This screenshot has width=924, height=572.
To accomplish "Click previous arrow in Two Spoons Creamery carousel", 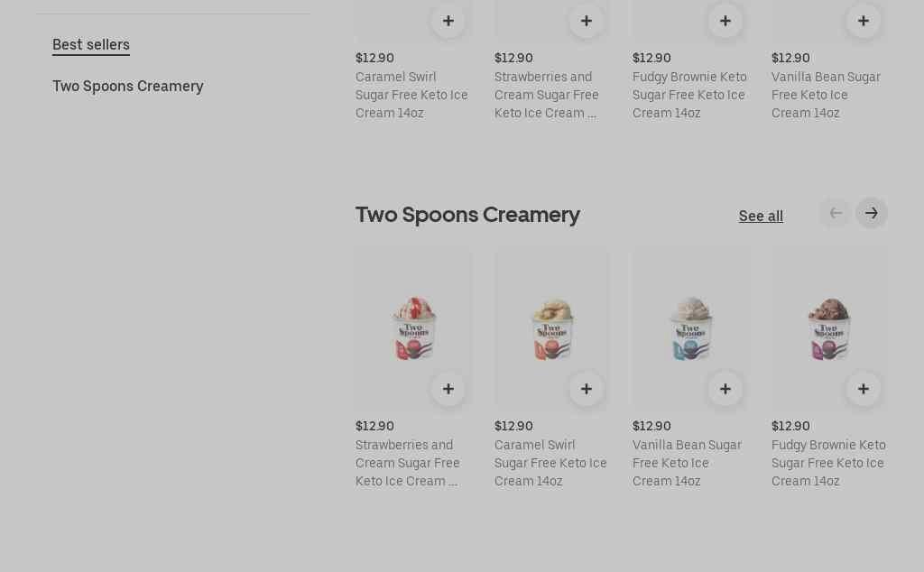I will tap(836, 214).
